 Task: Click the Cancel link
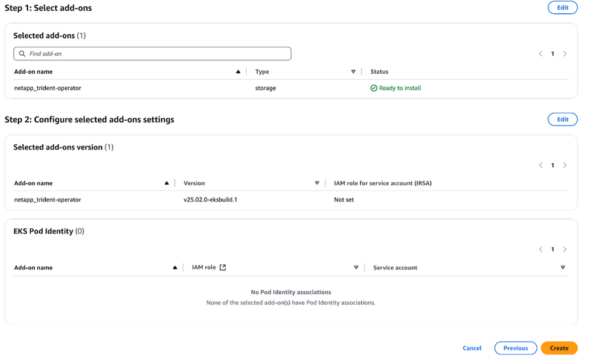pyautogui.click(x=472, y=348)
